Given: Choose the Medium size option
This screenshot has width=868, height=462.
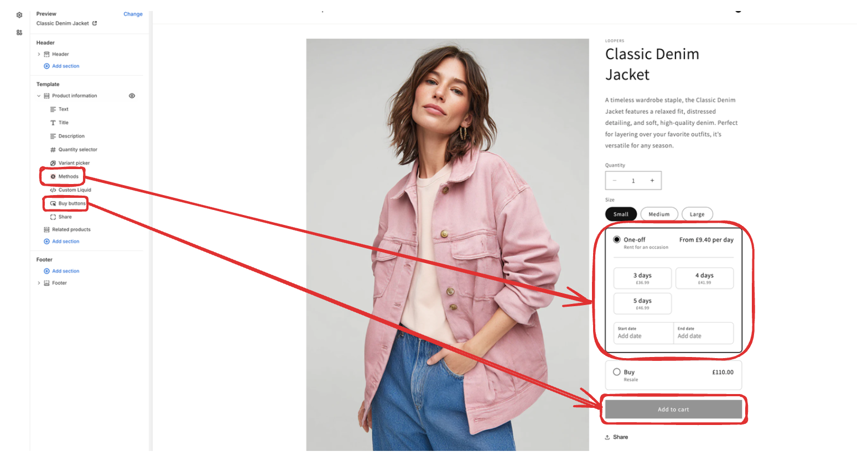Looking at the screenshot, I should 659,214.
